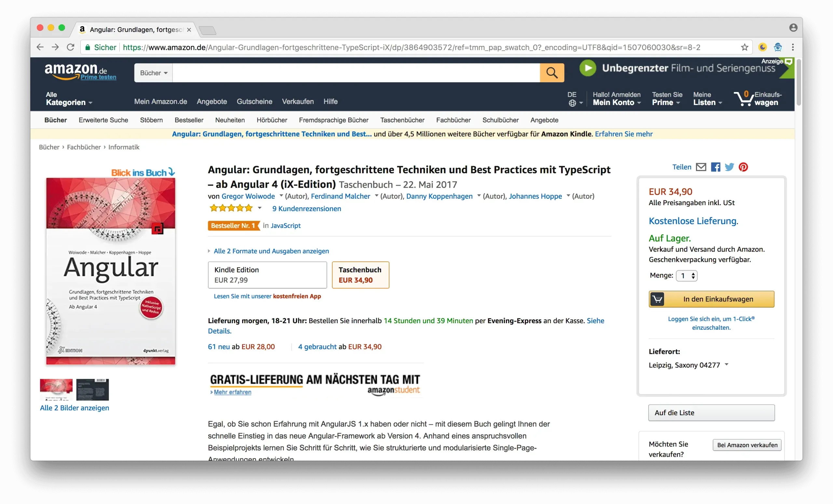Open the Chrome profile avatar icon
Image resolution: width=833 pixels, height=504 pixels.
[793, 28]
